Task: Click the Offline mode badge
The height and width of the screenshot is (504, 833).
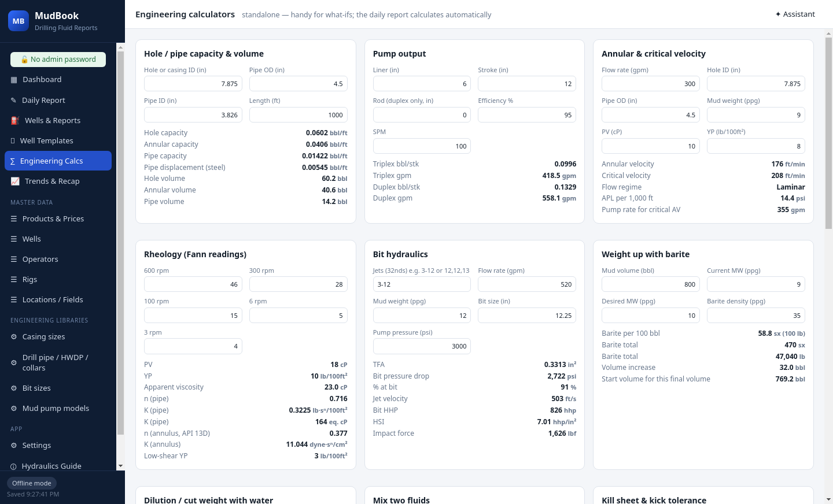Action: [32, 483]
